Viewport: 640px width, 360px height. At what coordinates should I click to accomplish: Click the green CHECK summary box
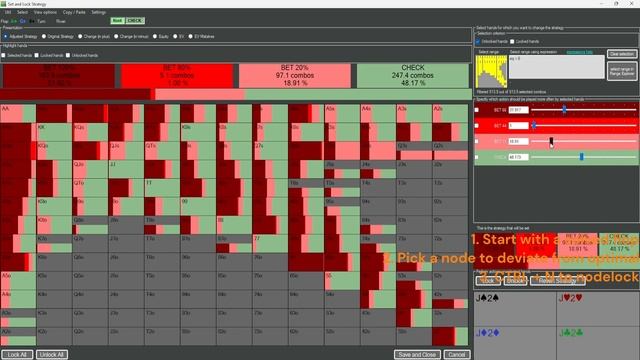[413, 76]
